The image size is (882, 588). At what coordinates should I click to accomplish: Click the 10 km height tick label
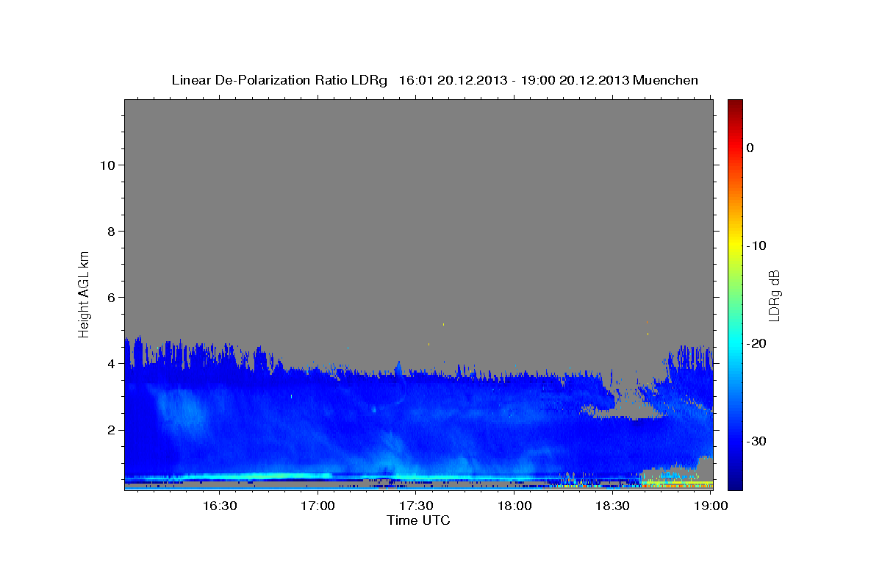[x=107, y=165]
